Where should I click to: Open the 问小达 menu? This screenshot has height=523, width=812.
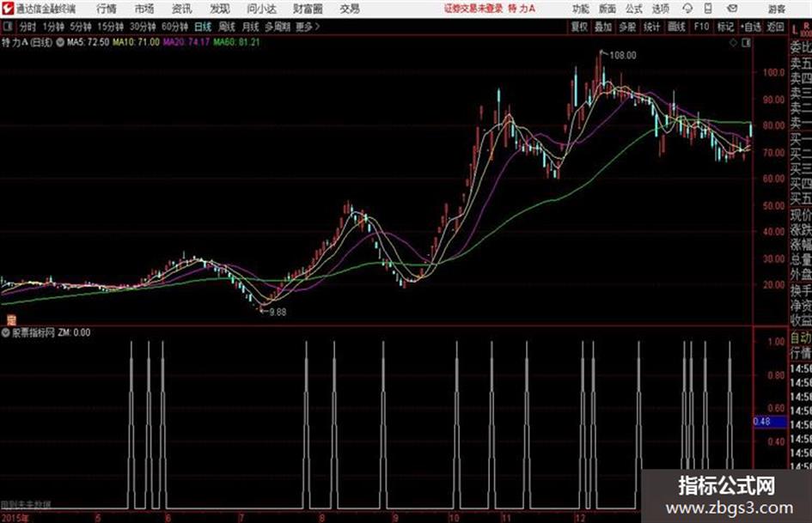261,9
